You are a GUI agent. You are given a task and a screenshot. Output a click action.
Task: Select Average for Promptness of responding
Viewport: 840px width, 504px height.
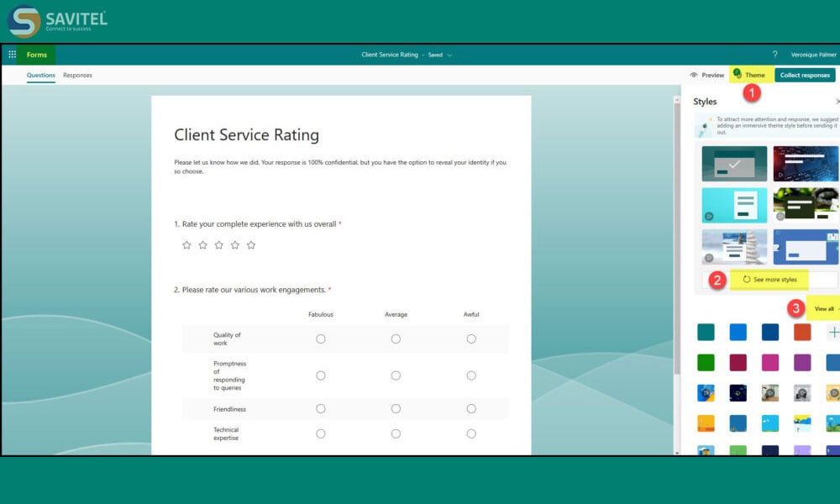pos(396,375)
